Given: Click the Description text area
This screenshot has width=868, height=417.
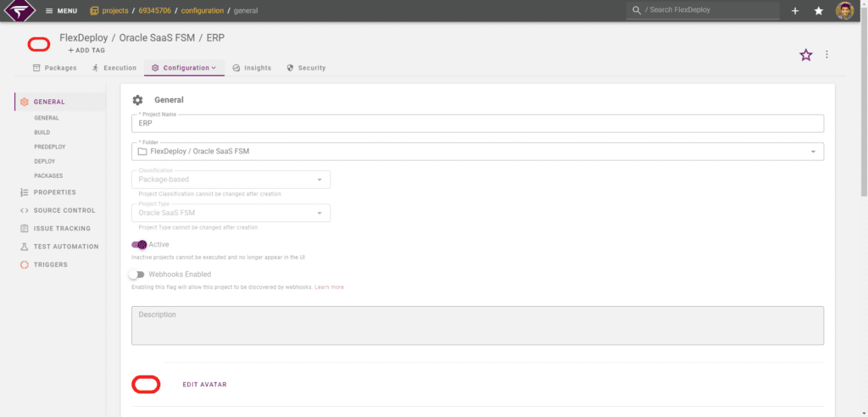Looking at the screenshot, I should click(477, 325).
